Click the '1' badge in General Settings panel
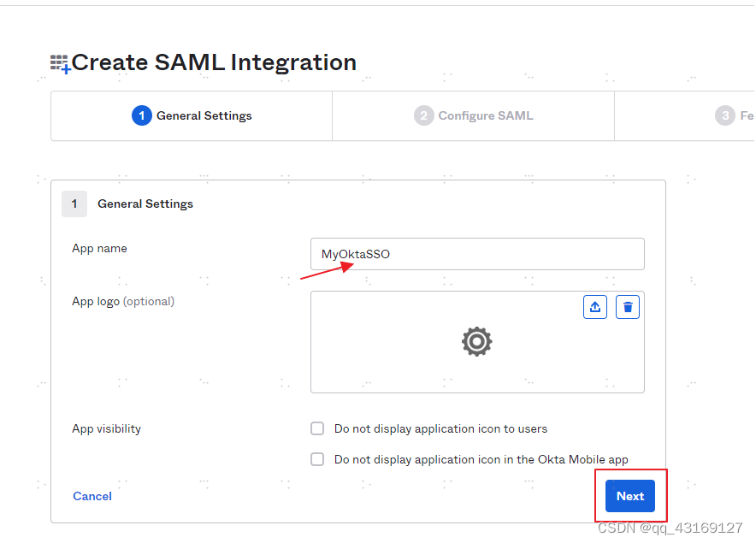 (74, 204)
